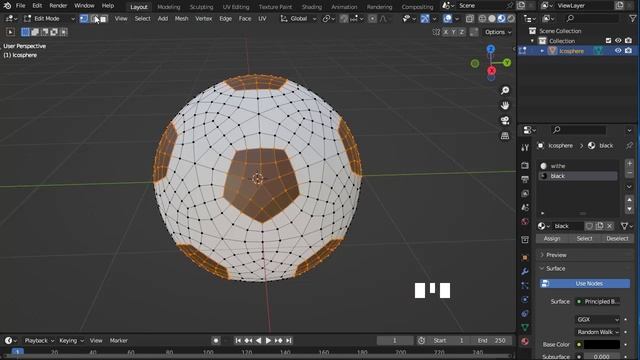Select rendered viewport shading icon
640x360 pixels.
click(x=511, y=19)
